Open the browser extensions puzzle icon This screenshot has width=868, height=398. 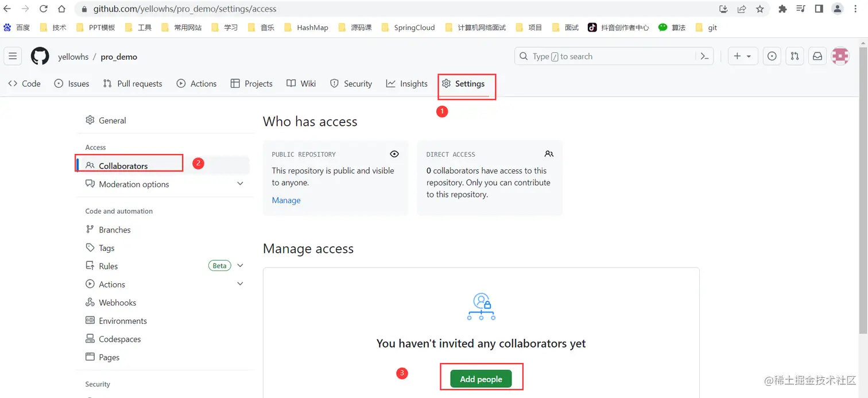tap(782, 9)
